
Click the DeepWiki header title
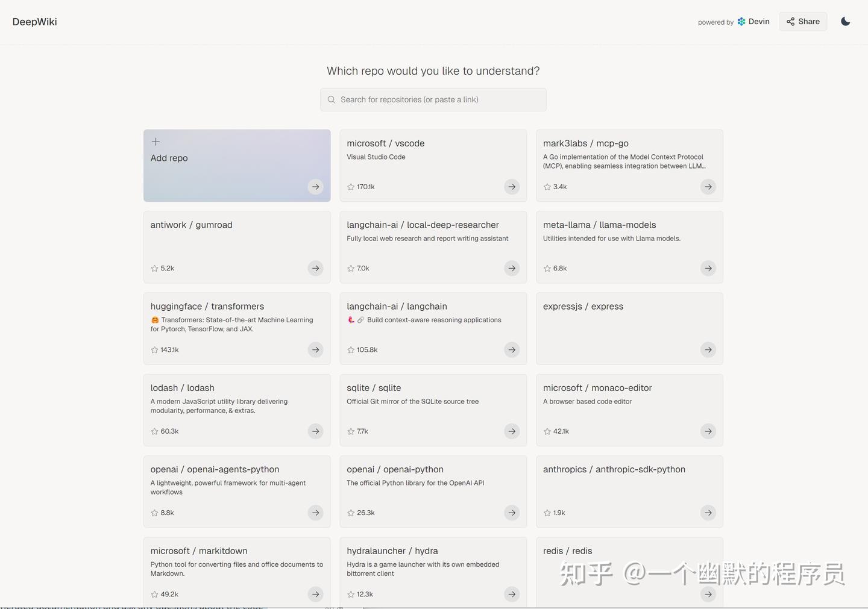tap(34, 22)
